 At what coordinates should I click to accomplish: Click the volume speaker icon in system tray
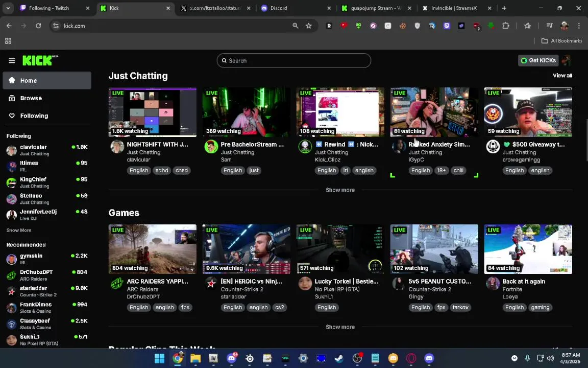tap(551, 358)
